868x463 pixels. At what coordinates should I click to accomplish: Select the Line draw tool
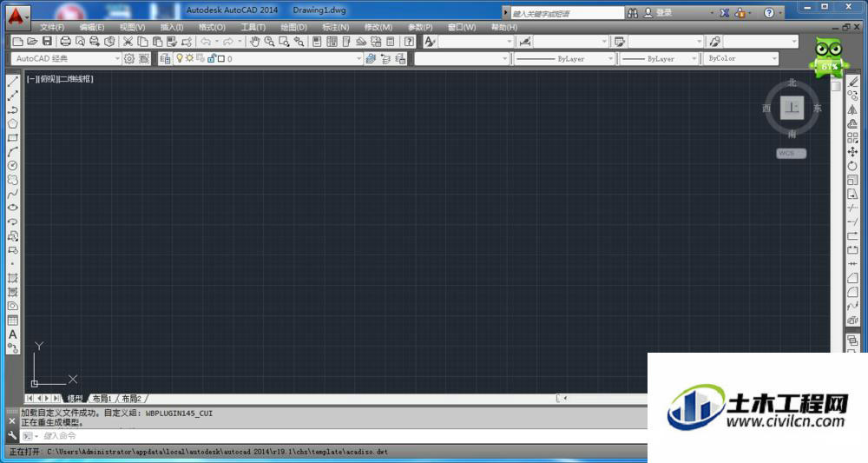coord(13,82)
